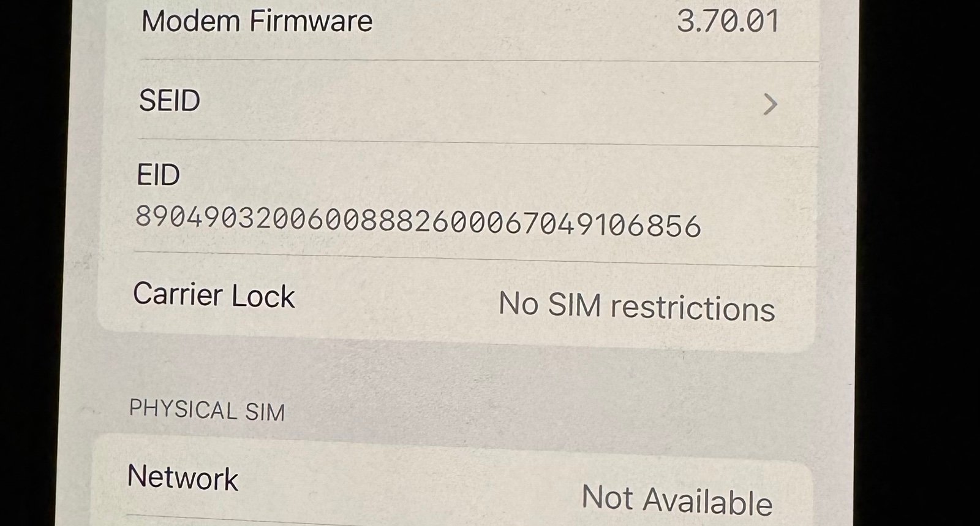This screenshot has width=980, height=526.
Task: Select the Not Available network value
Action: coord(677,500)
